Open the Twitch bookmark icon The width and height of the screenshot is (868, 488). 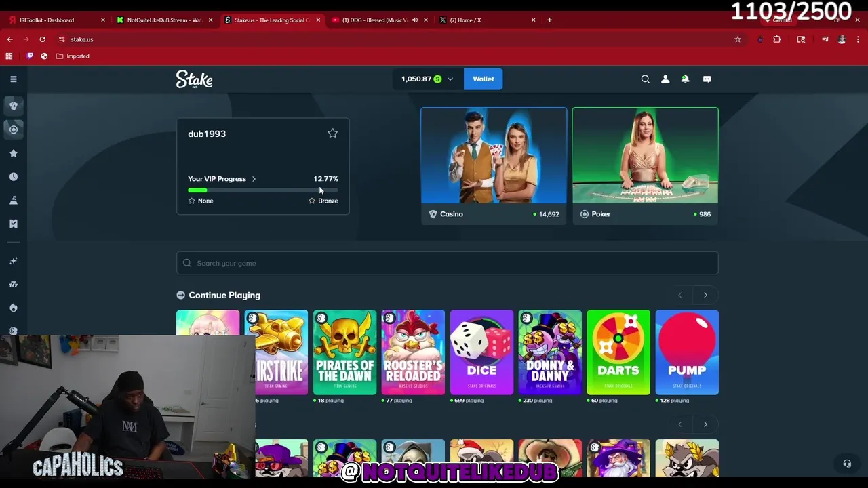[30, 56]
